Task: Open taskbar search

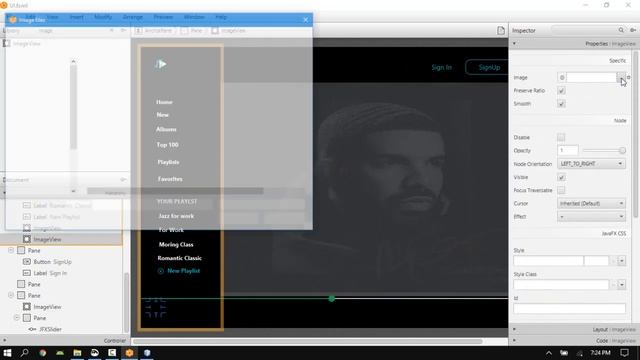Action: [24, 353]
